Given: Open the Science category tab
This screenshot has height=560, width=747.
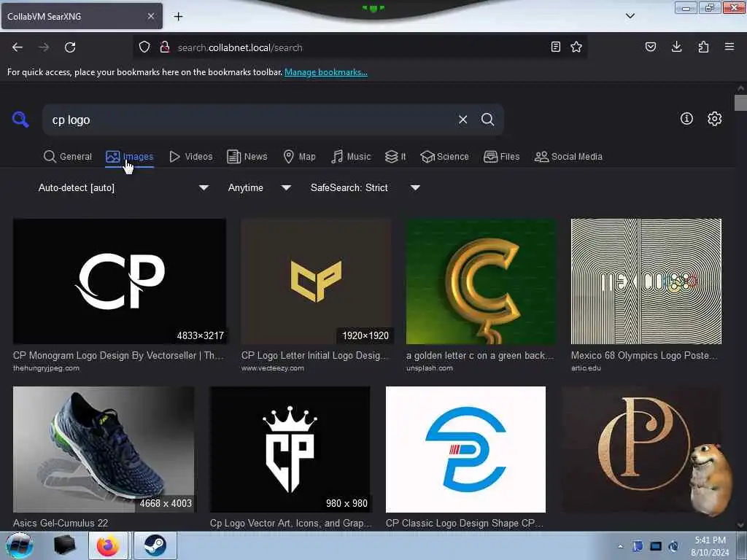Looking at the screenshot, I should 445,157.
